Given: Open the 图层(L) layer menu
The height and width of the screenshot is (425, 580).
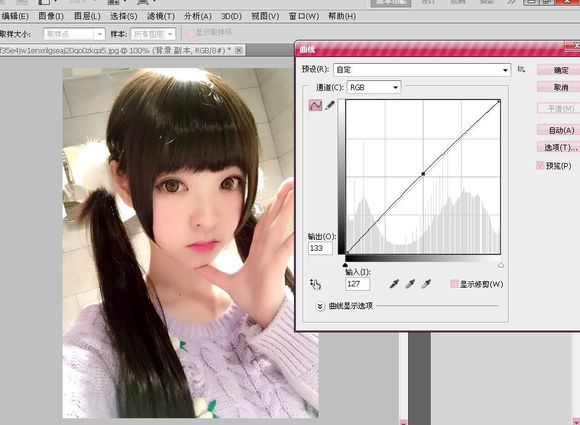Looking at the screenshot, I should click(x=87, y=16).
